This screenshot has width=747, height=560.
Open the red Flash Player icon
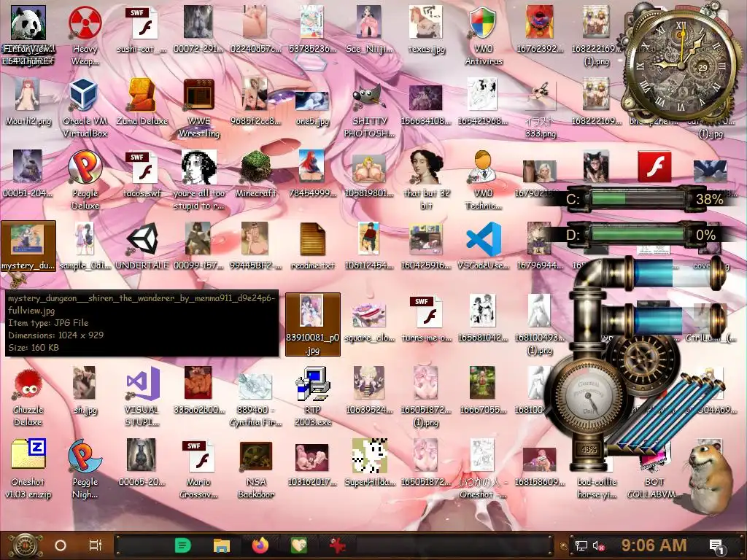click(654, 167)
